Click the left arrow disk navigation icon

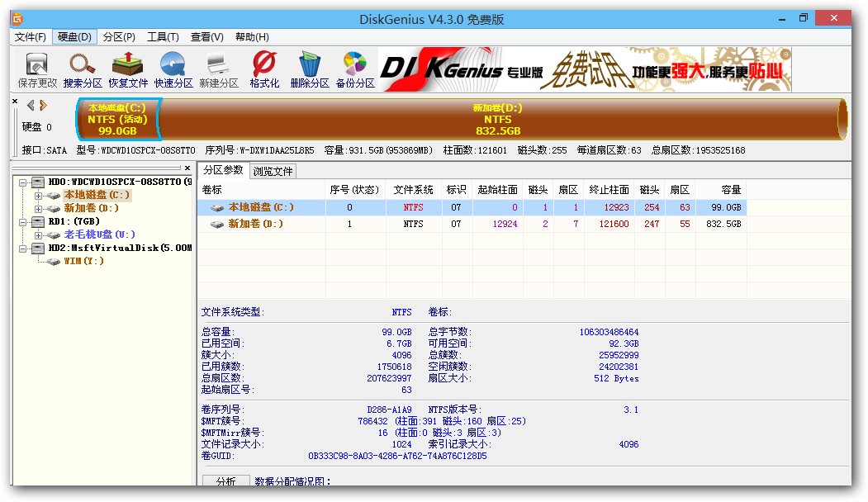[x=31, y=105]
